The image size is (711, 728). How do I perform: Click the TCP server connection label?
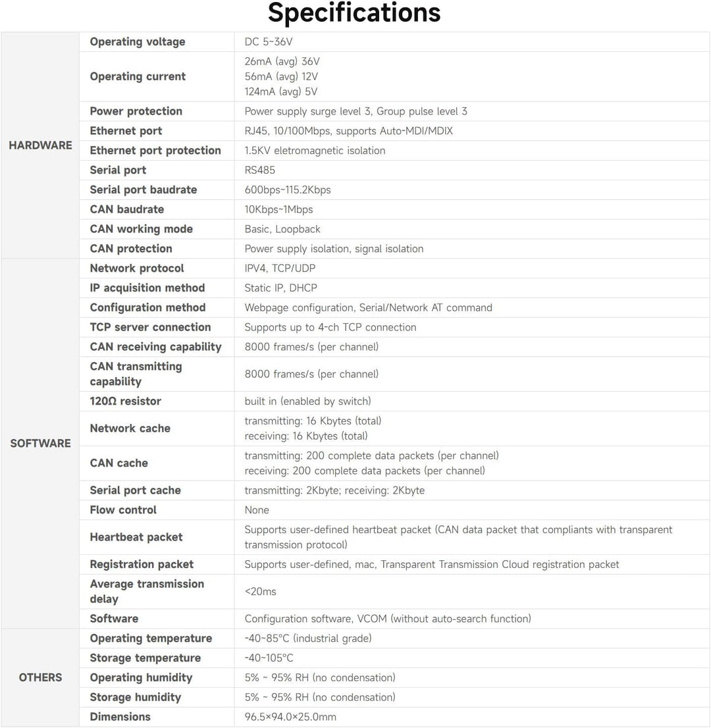(x=151, y=327)
